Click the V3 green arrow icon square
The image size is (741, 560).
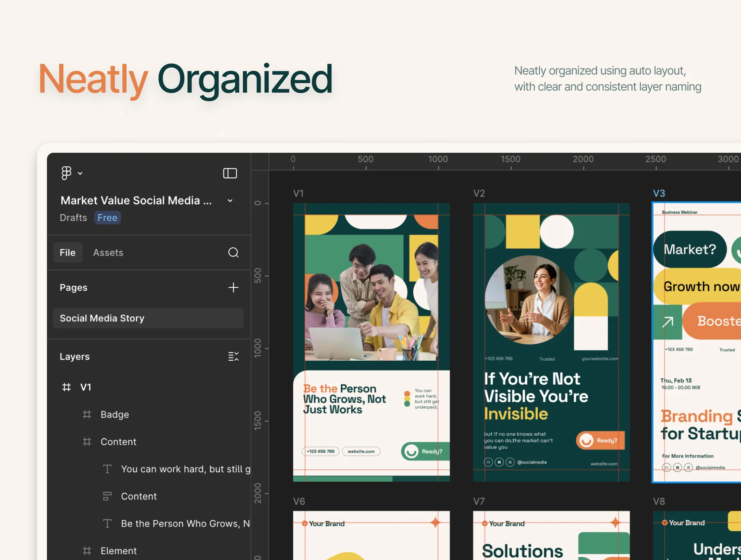pos(668,322)
